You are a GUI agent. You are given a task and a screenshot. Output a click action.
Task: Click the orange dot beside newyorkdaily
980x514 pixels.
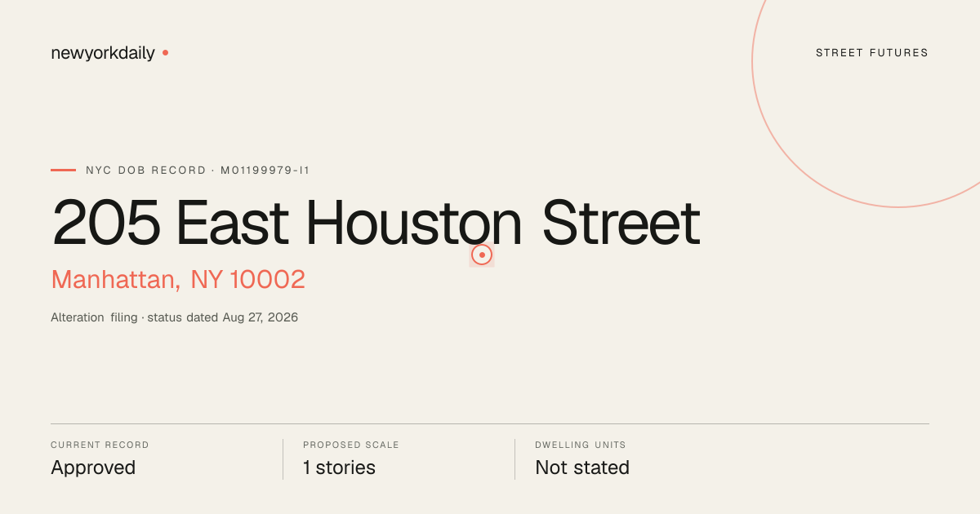165,52
